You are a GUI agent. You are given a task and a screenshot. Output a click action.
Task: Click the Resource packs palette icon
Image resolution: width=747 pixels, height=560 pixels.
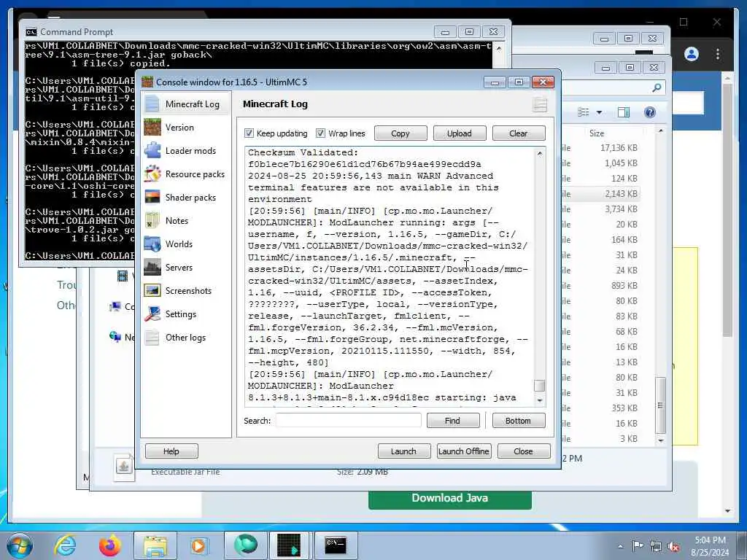(x=152, y=174)
